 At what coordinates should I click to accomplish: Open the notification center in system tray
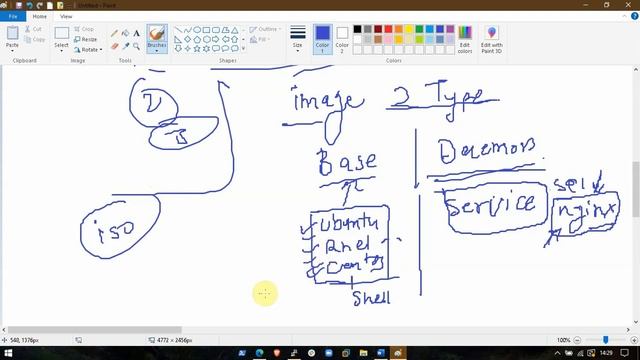click(624, 353)
